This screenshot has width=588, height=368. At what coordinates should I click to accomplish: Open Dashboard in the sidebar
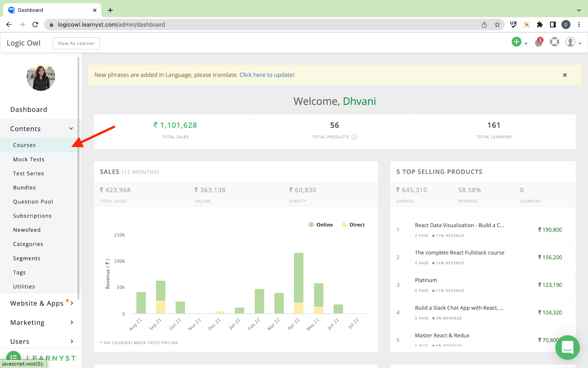click(29, 110)
